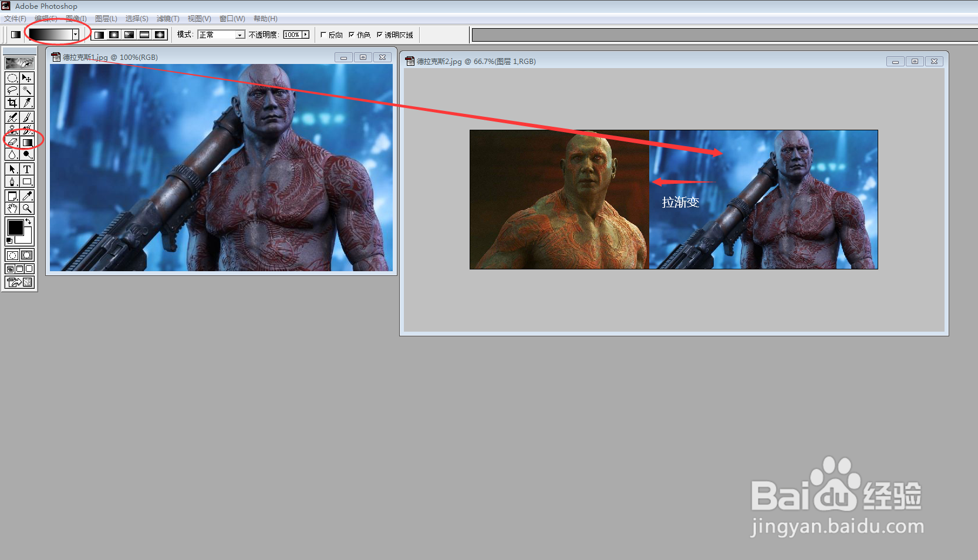This screenshot has width=978, height=560.
Task: Click the background color swatch
Action: click(26, 238)
